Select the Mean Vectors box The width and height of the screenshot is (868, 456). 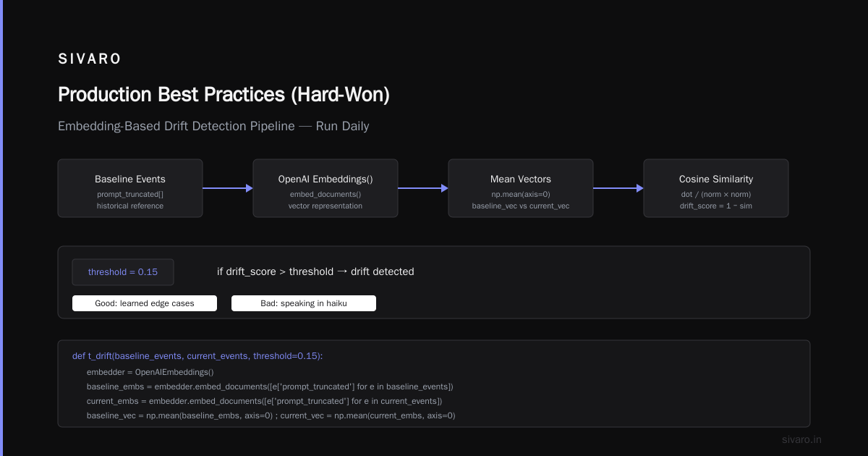click(x=521, y=188)
